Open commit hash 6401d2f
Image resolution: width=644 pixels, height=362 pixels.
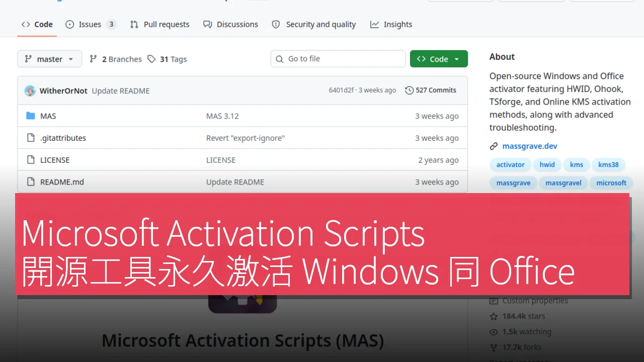[x=341, y=90]
